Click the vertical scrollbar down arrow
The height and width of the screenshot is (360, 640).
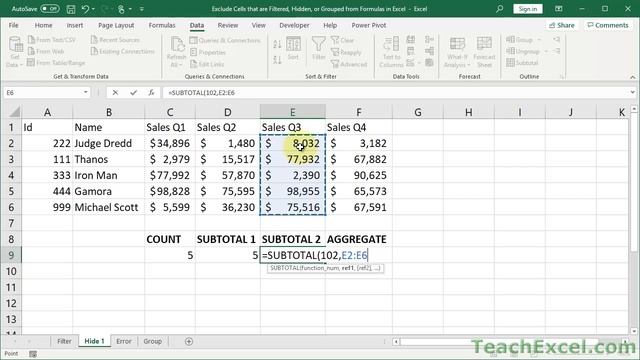633,331
